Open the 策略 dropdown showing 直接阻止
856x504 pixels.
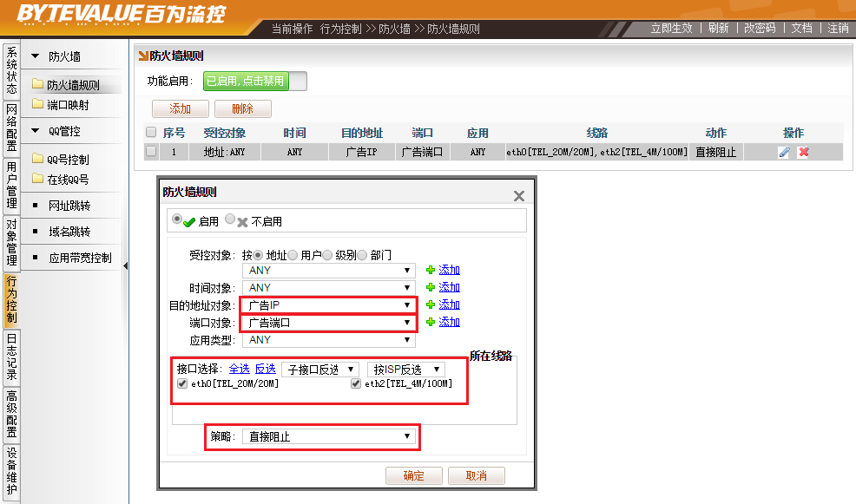(327, 436)
